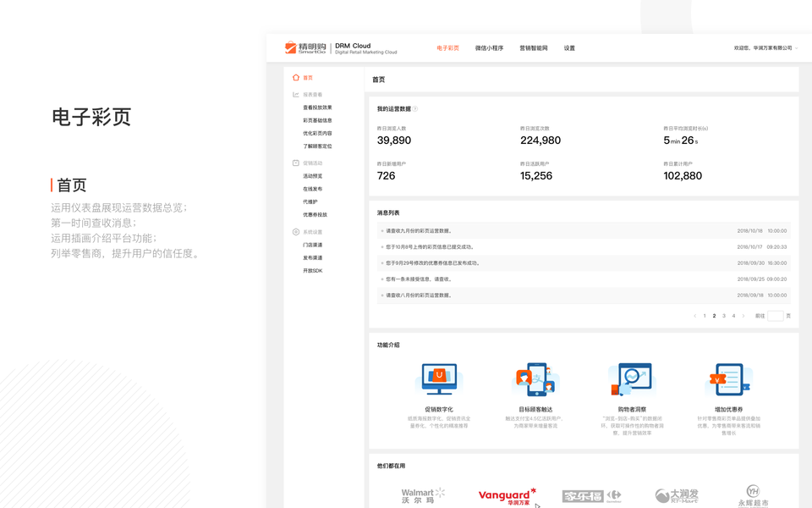Click the 促销数字化 monitor illustration
The width and height of the screenshot is (812, 508).
[x=439, y=380]
